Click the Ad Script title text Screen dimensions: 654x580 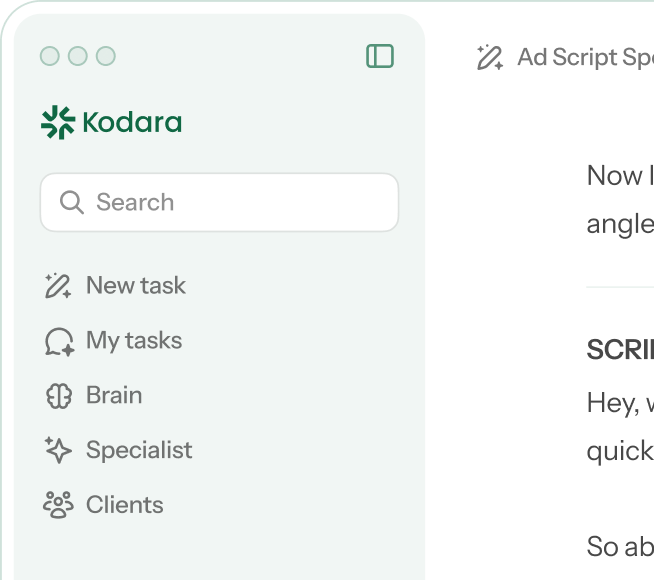tap(586, 58)
